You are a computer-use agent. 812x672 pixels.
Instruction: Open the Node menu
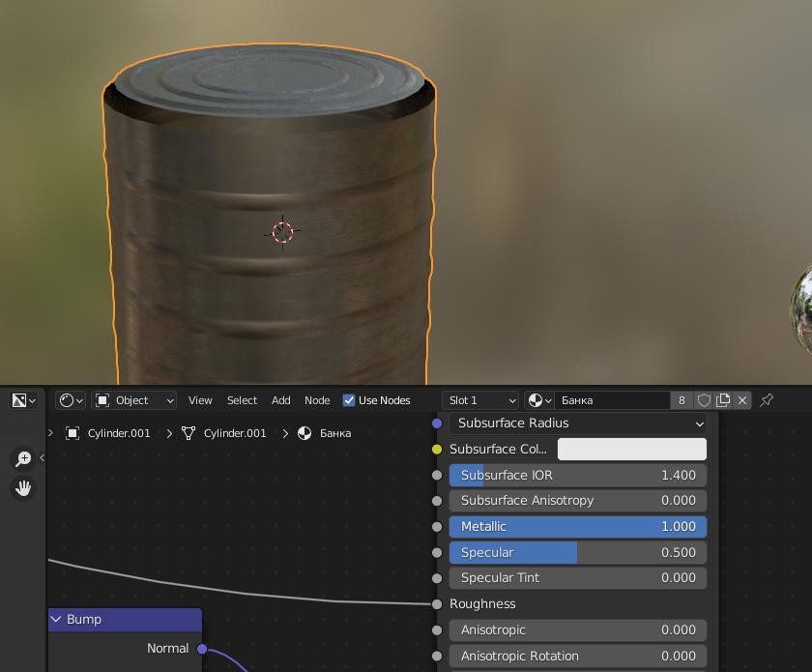pyautogui.click(x=317, y=400)
